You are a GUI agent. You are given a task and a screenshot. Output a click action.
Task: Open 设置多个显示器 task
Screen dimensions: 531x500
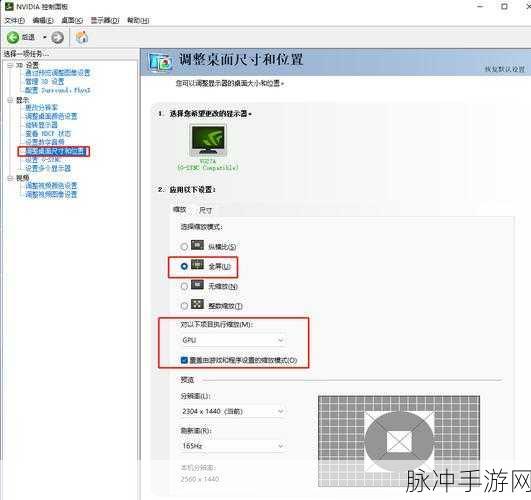tap(48, 168)
